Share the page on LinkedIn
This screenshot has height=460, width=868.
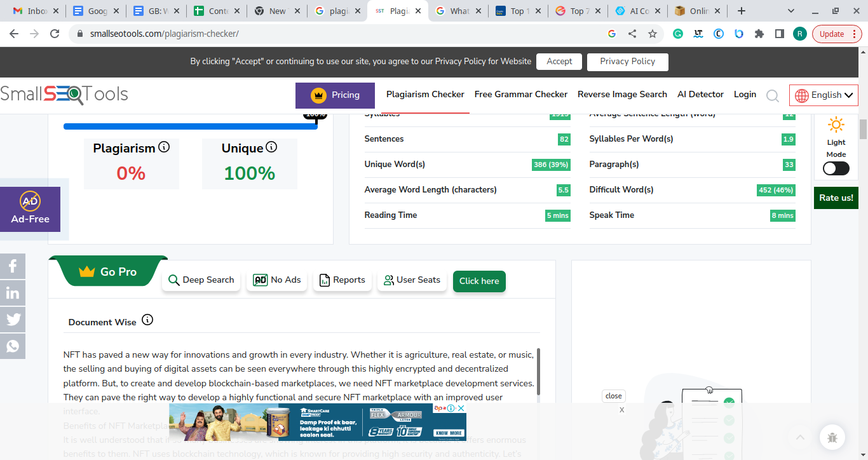coord(13,293)
